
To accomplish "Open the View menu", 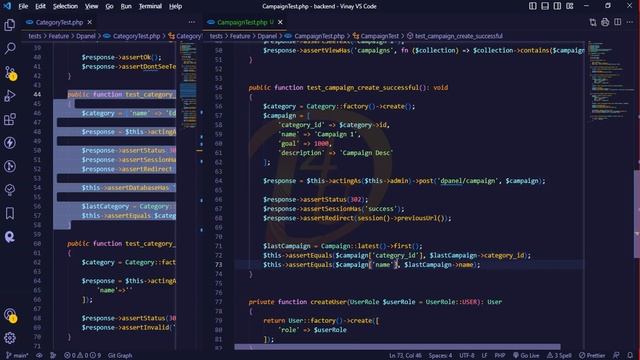I will pos(91,6).
